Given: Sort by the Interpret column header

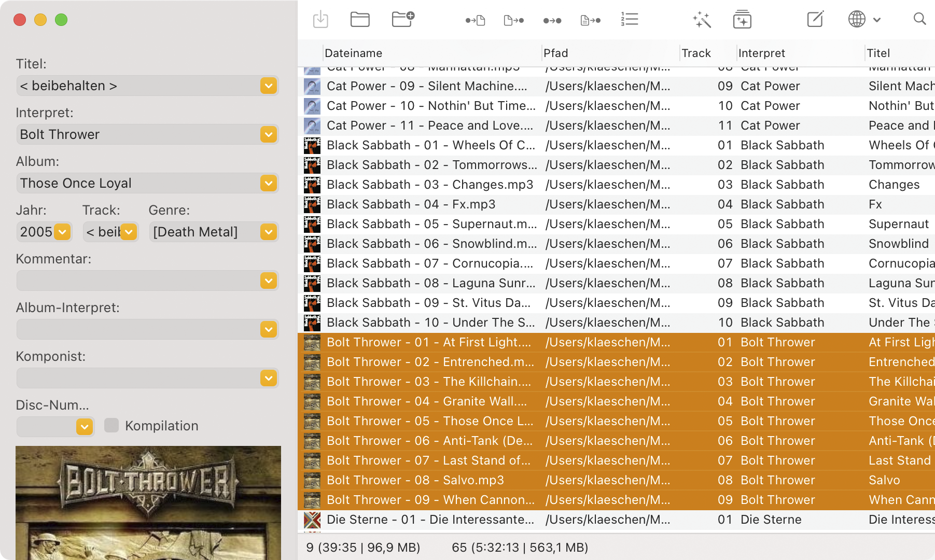Looking at the screenshot, I should (x=761, y=53).
